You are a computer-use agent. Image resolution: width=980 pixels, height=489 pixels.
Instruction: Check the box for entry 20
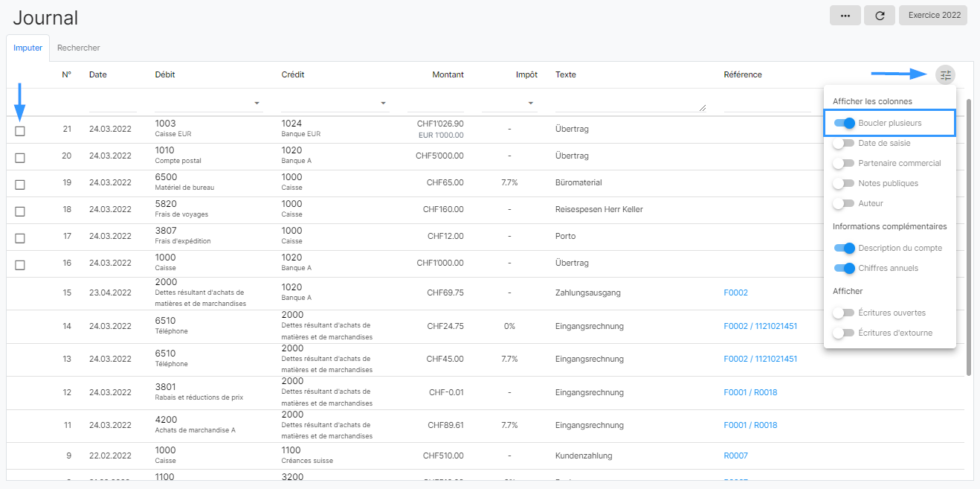click(20, 158)
